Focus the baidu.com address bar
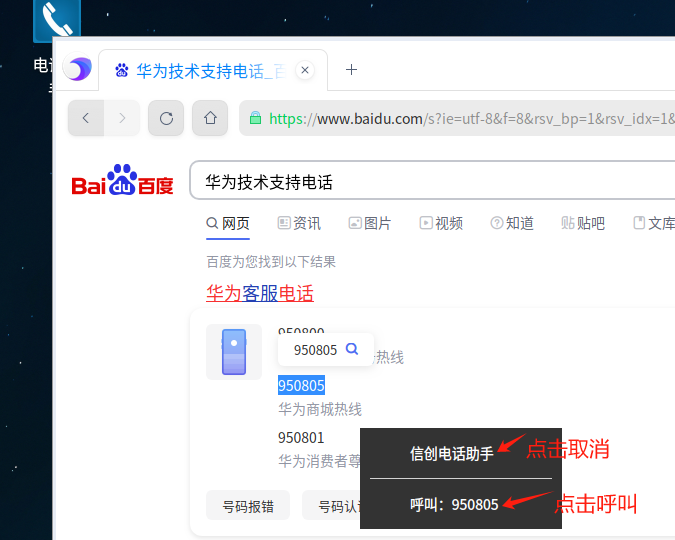 click(457, 118)
